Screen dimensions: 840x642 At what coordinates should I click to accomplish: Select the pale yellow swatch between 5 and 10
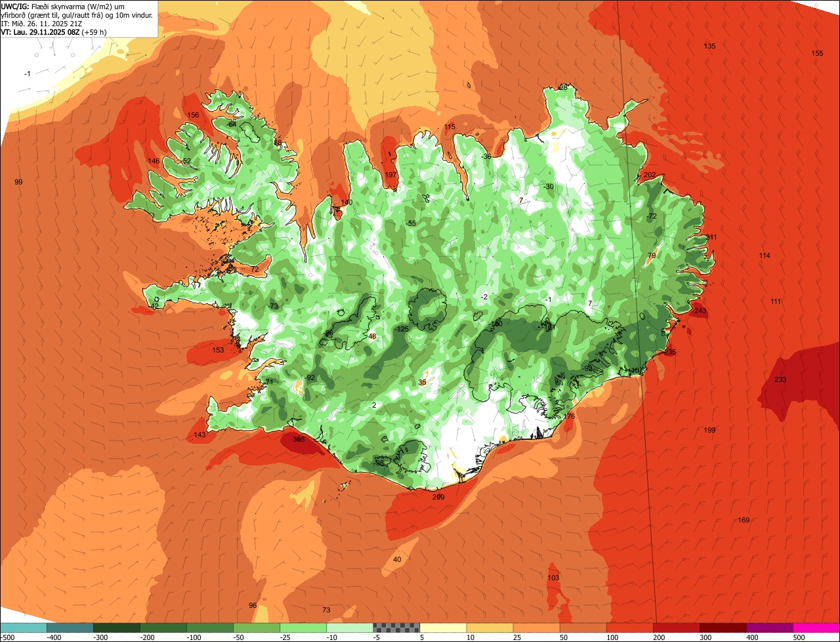[442, 628]
